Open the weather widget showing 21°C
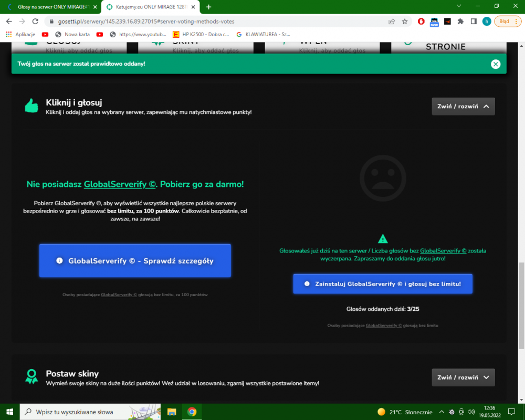The height and width of the screenshot is (420, 525). pos(405,412)
